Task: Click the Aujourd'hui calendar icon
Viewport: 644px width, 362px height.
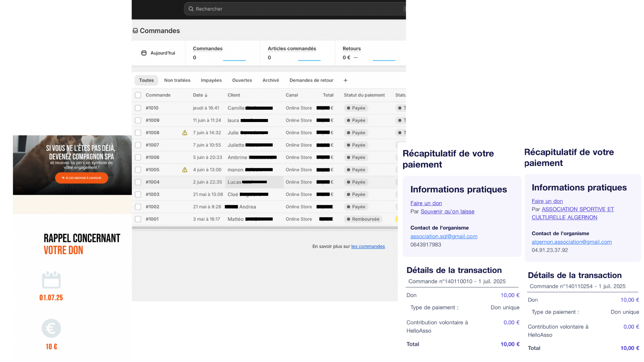Action: 144,53
